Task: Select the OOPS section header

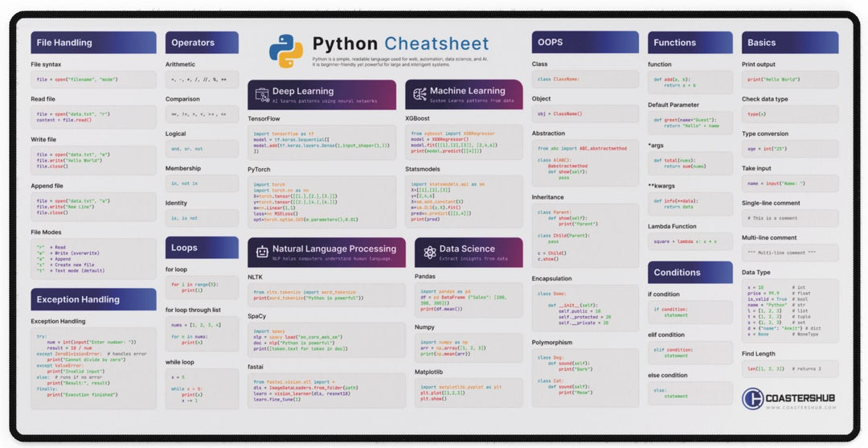Action: pyautogui.click(x=585, y=42)
